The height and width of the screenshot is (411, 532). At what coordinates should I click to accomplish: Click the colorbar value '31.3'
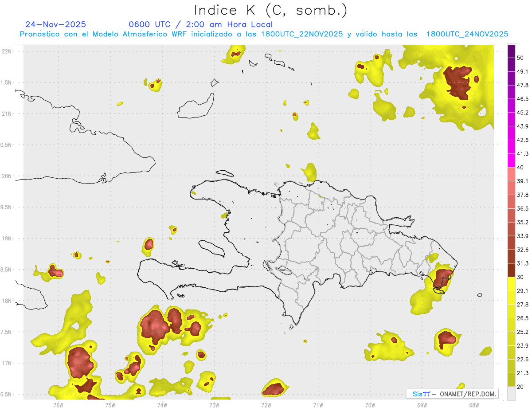pyautogui.click(x=523, y=263)
